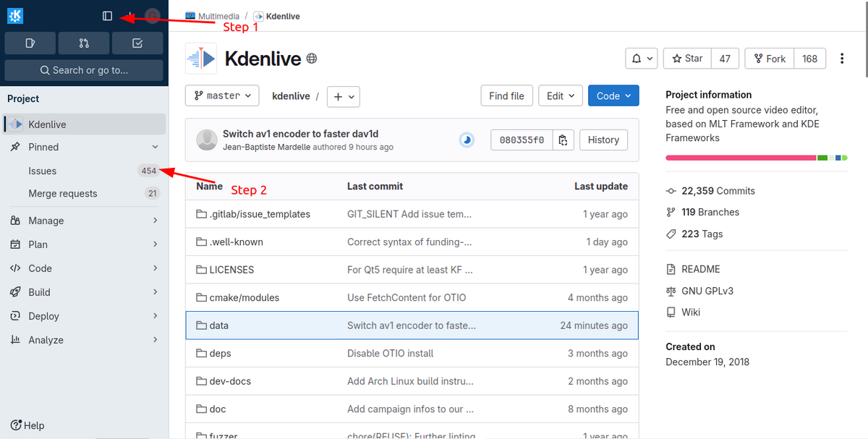Open the merge requests icon button
This screenshot has height=439, width=868.
tap(84, 43)
